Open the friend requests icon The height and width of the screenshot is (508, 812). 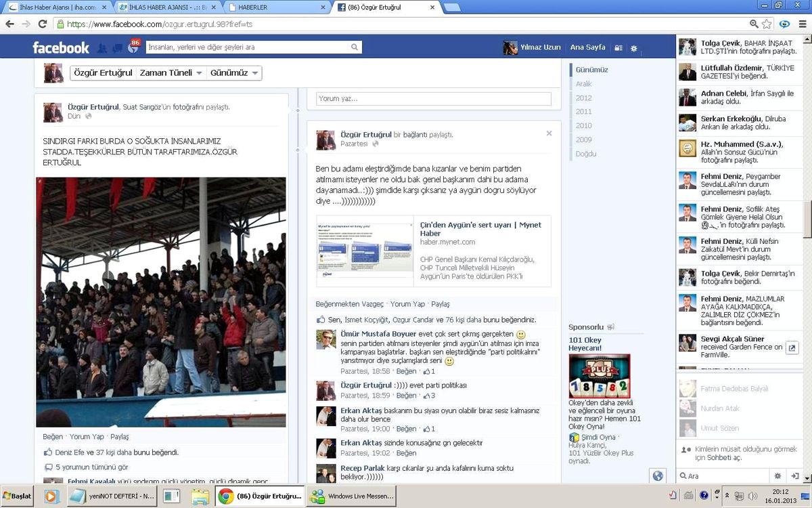point(102,48)
